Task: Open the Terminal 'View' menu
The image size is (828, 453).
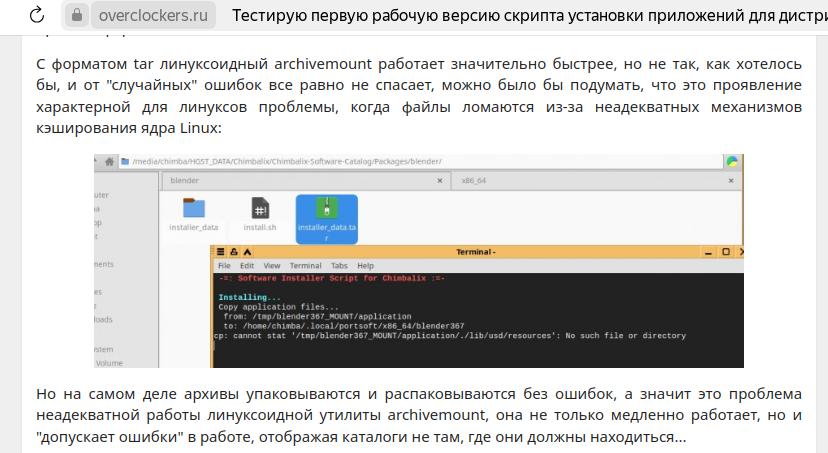Action: pos(272,266)
